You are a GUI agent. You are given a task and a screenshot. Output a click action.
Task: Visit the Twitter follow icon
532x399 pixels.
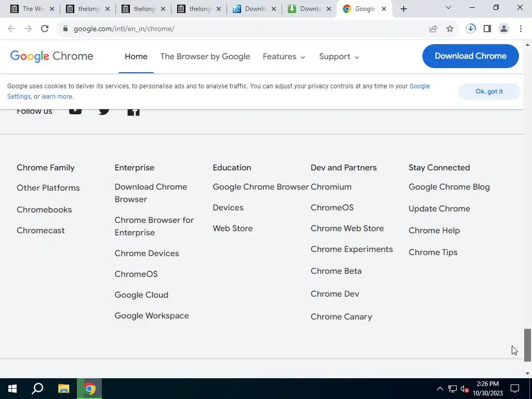click(x=104, y=111)
